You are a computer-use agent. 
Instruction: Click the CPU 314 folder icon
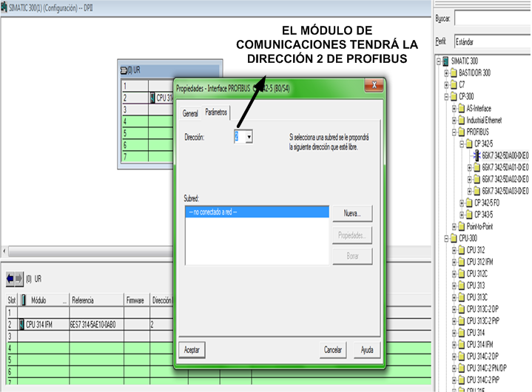[462, 333]
